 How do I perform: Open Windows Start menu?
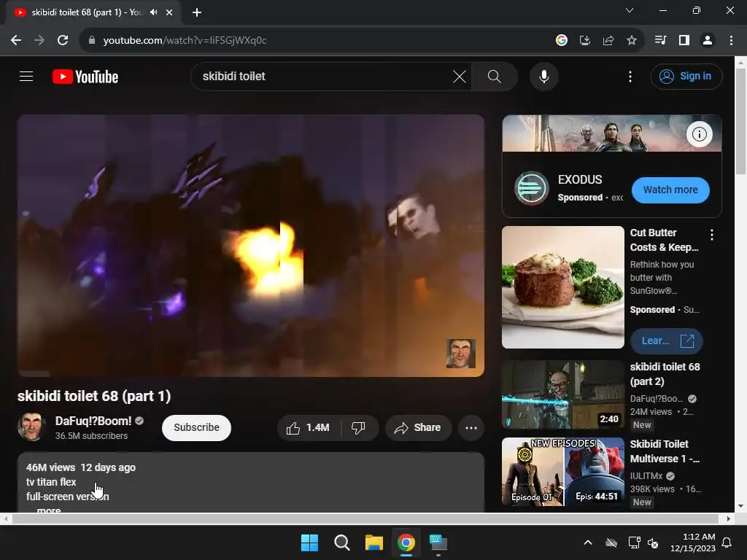click(x=309, y=542)
